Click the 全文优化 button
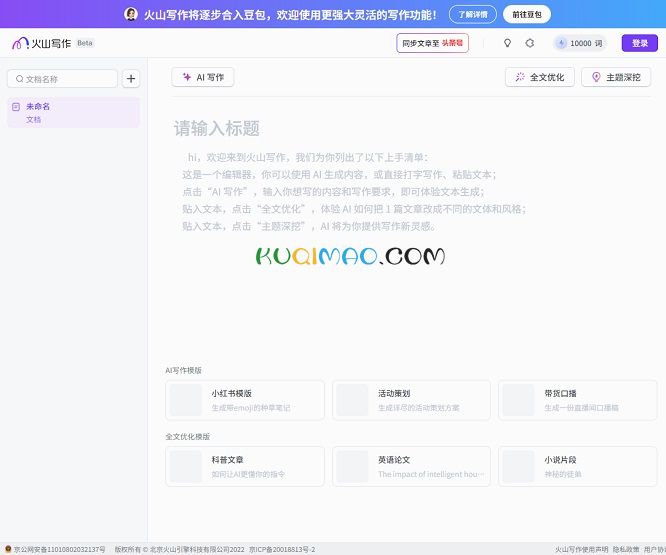Viewport: 666px width, 555px height. (x=540, y=77)
